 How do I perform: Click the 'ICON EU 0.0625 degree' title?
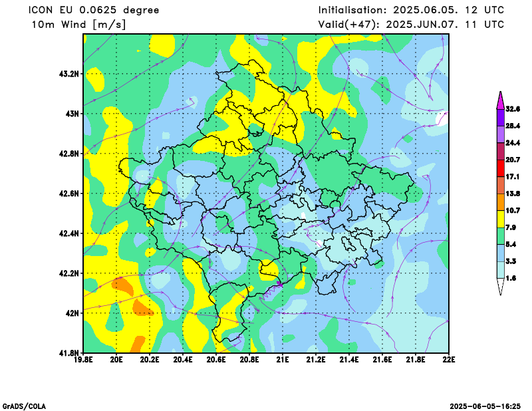point(94,10)
